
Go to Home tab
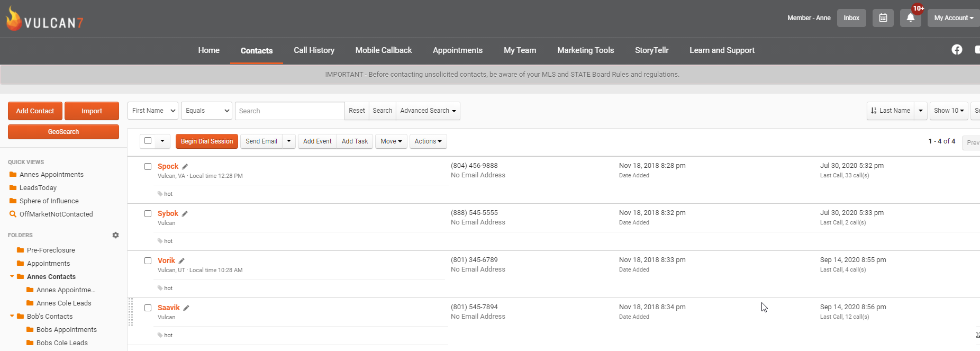[209, 50]
